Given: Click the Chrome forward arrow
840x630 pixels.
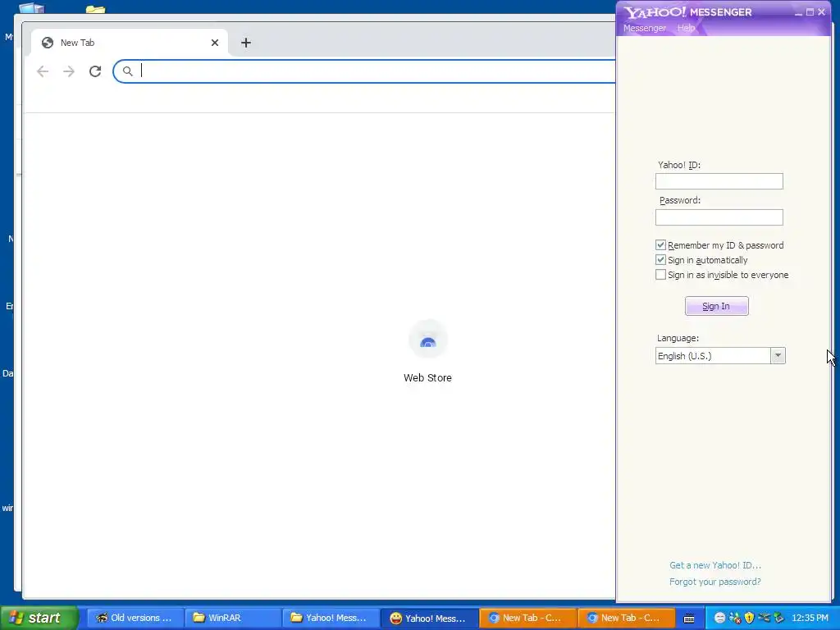Looking at the screenshot, I should [x=69, y=71].
